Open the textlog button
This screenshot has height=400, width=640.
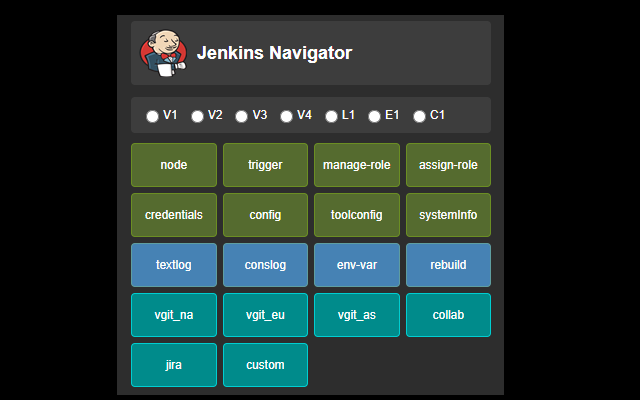click(174, 265)
